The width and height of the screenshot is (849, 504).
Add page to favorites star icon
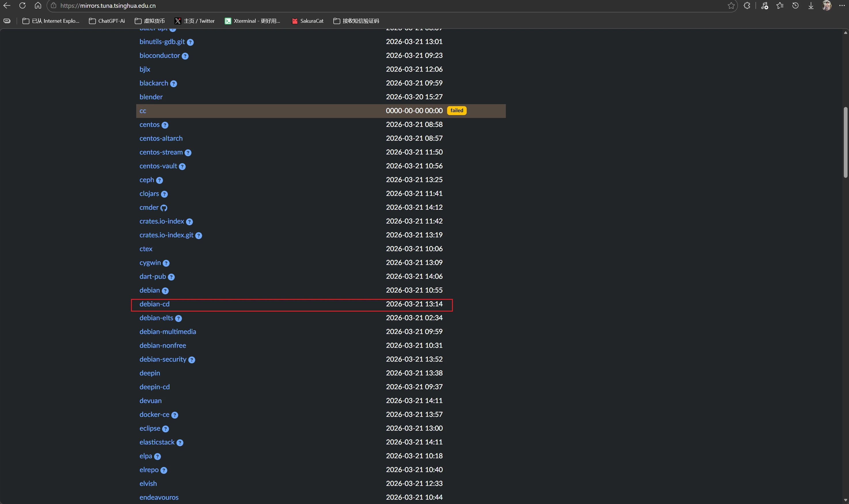click(731, 6)
